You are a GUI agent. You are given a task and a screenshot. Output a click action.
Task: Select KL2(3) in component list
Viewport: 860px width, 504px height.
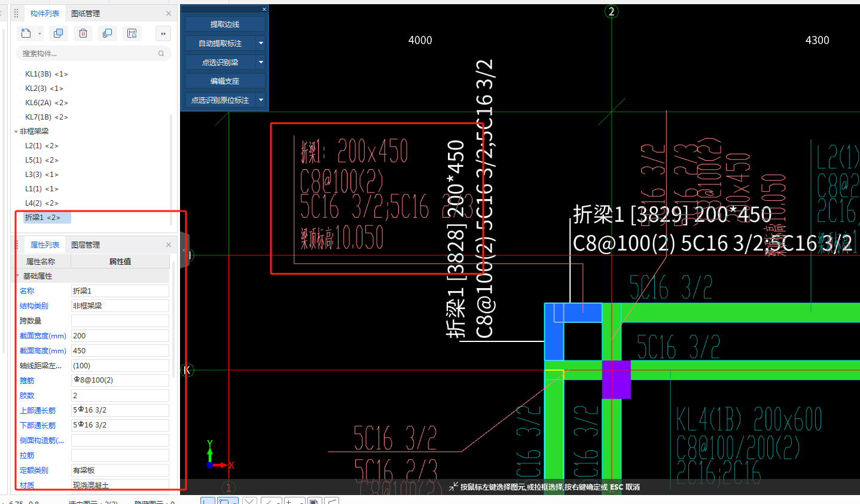pyautogui.click(x=44, y=88)
